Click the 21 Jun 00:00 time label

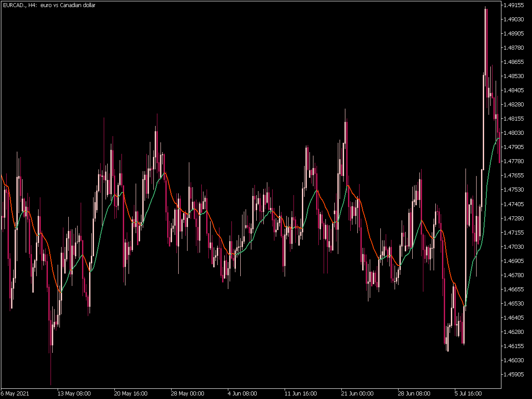357,393
